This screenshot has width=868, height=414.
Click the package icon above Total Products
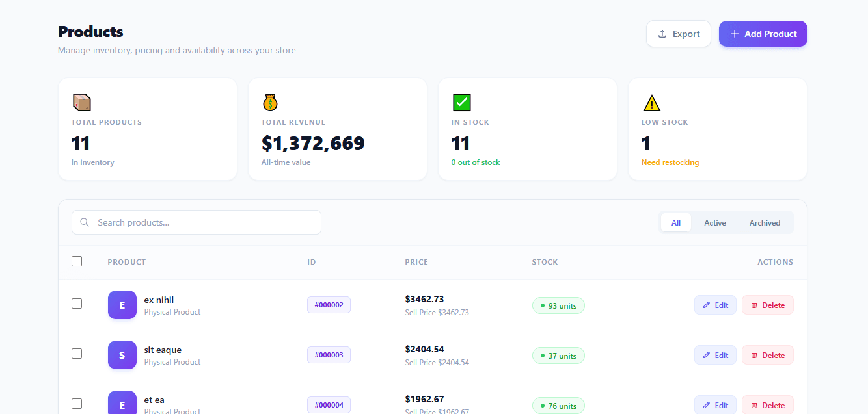(81, 101)
